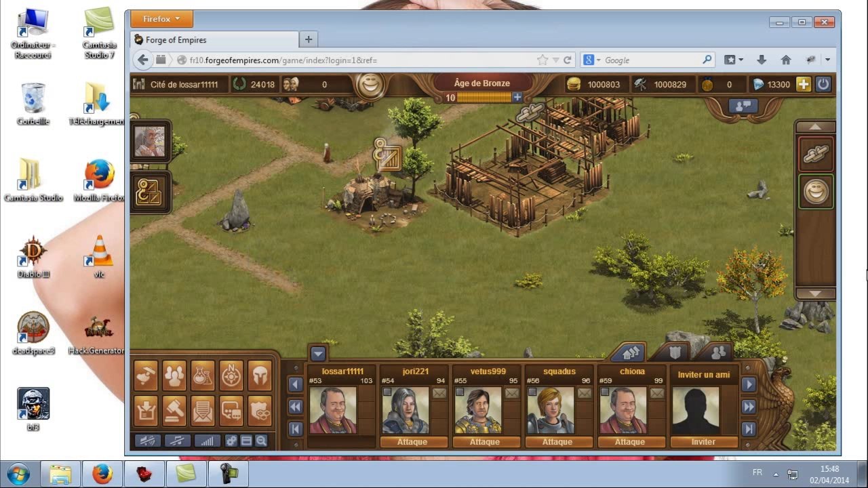
Task: Add forge points with blue plus button
Action: tap(517, 98)
